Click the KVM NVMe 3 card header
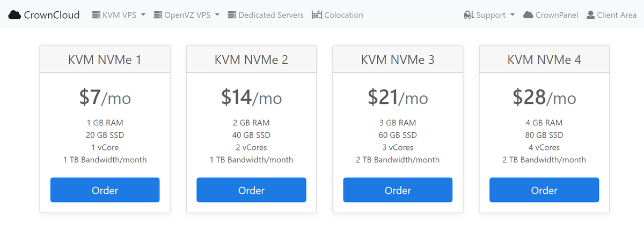 [398, 59]
